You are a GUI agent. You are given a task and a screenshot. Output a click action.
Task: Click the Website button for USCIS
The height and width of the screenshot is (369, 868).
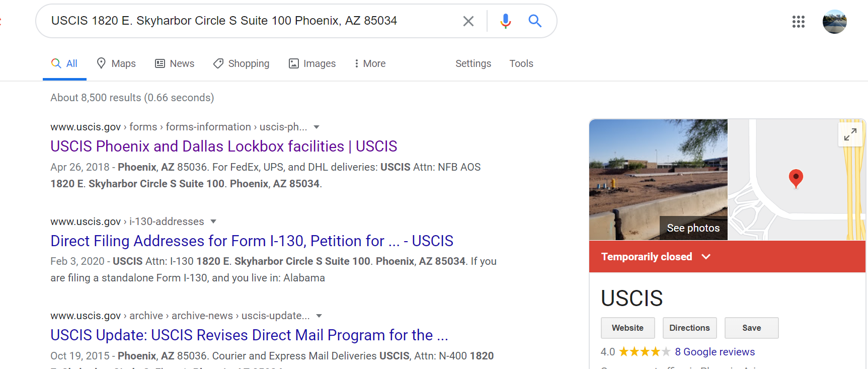click(x=627, y=328)
